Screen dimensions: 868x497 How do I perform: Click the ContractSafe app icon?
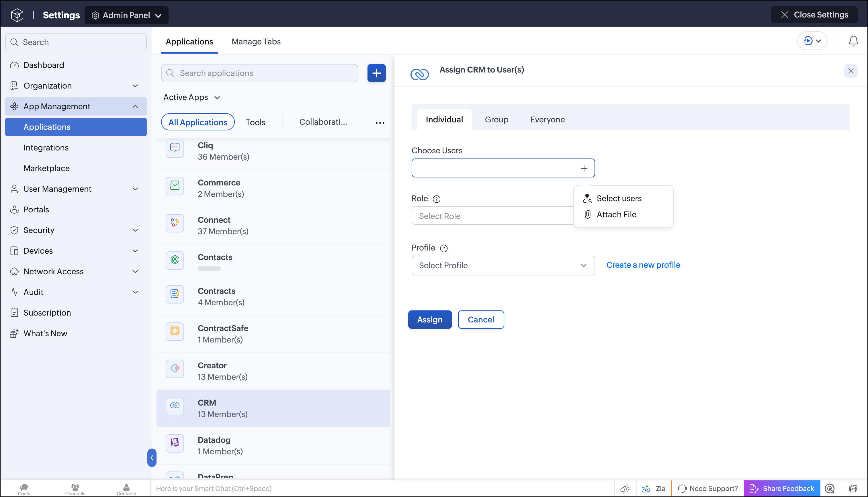click(175, 331)
